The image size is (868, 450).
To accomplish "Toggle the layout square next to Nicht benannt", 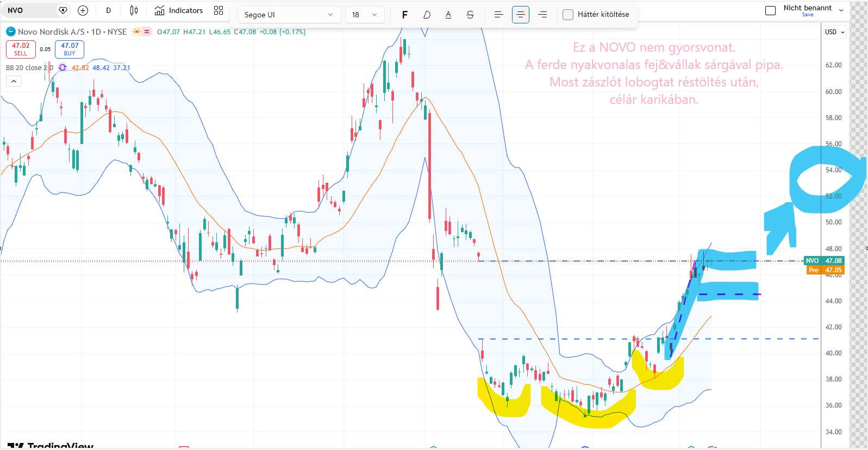I will [770, 10].
